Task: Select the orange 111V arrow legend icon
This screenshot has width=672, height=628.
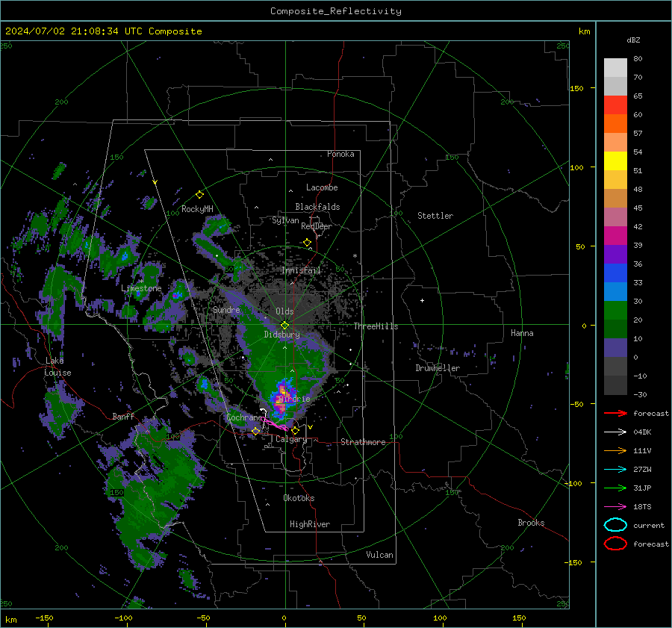Action: pyautogui.click(x=615, y=450)
